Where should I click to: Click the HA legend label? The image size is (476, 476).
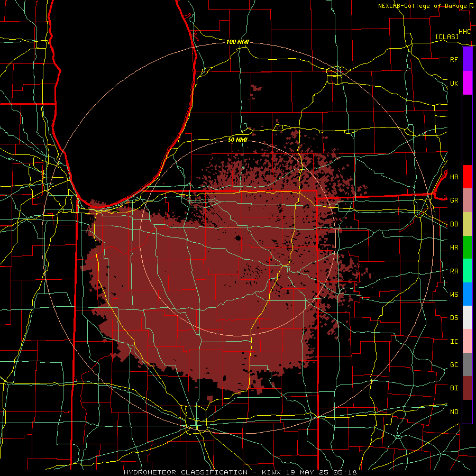(x=454, y=177)
